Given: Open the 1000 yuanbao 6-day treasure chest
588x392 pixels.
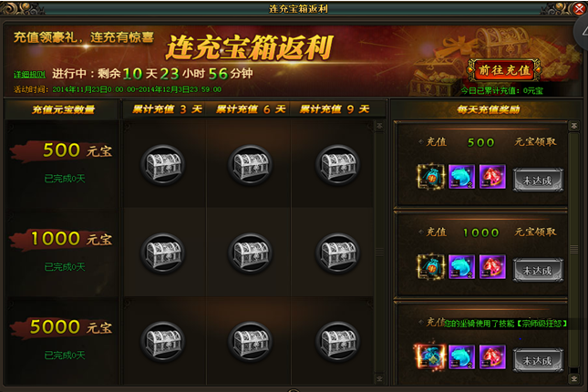Looking at the screenshot, I should (x=251, y=253).
